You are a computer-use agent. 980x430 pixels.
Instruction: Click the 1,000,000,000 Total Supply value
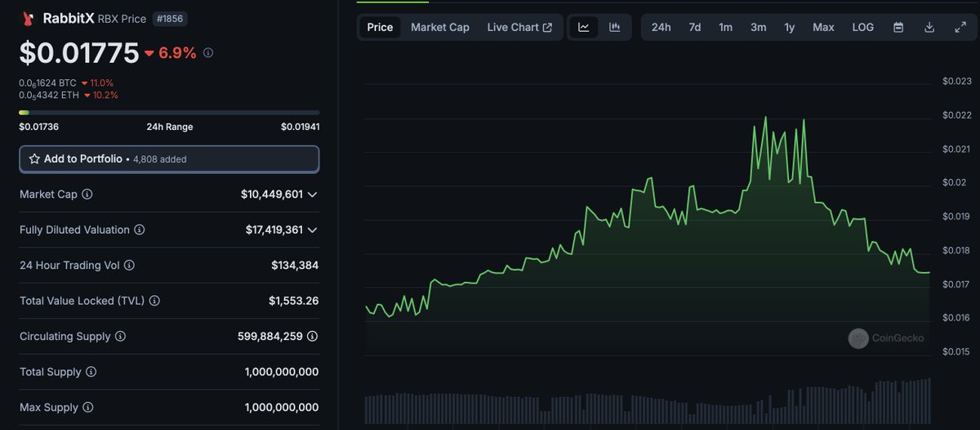click(282, 372)
